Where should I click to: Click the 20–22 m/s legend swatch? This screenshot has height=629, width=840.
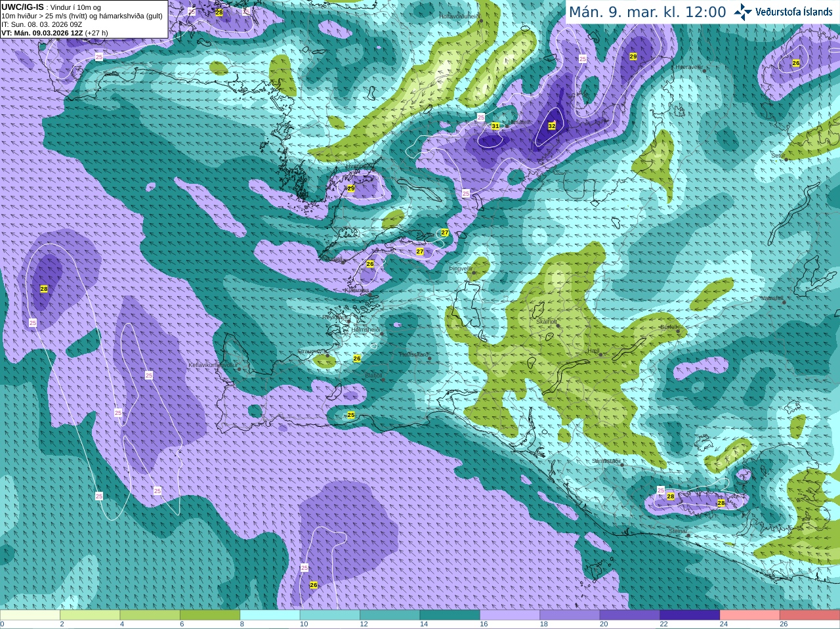click(x=630, y=615)
